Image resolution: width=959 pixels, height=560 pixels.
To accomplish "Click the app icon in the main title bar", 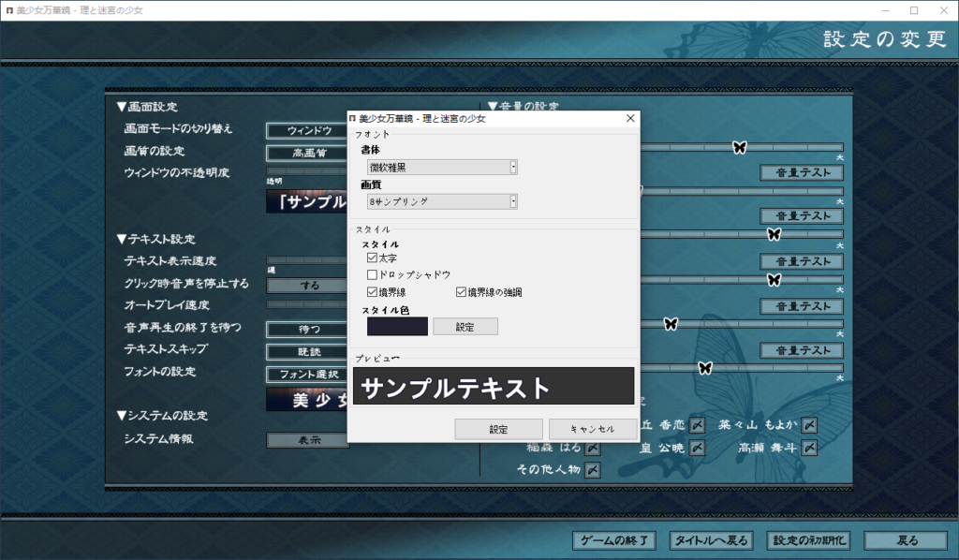I will [8, 9].
